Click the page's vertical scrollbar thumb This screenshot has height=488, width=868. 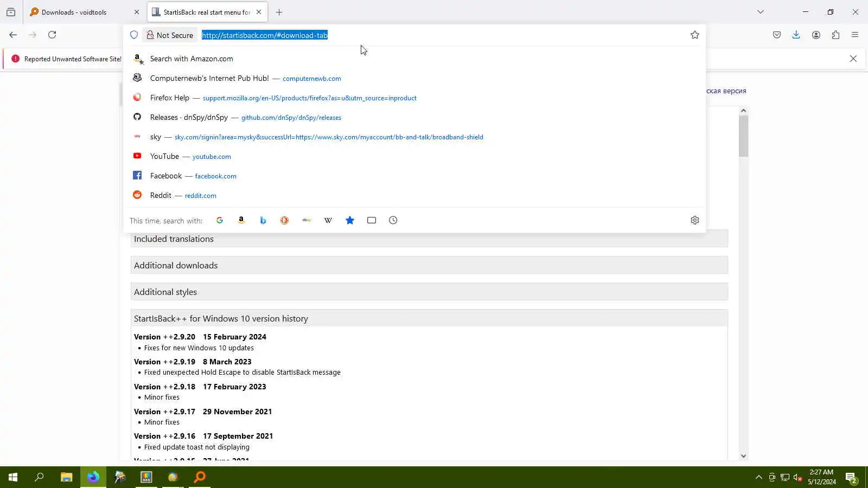tap(743, 136)
